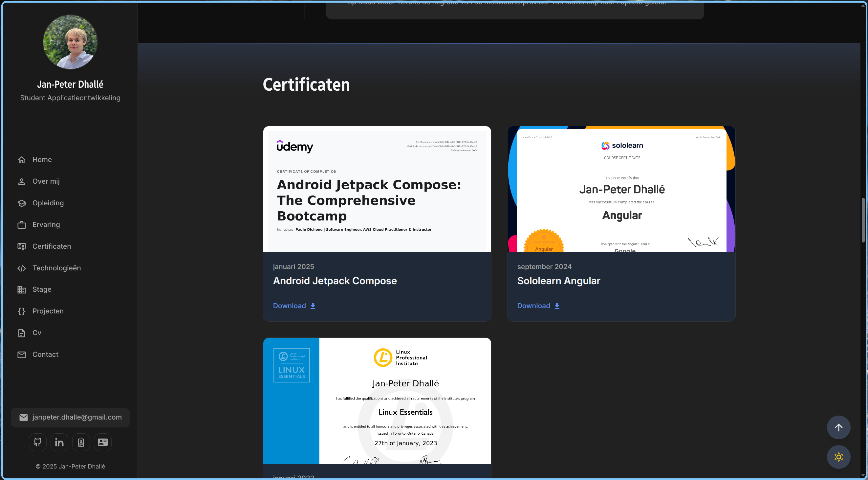Click the © 2025 Jan-Peter Dhallé footer text

(x=71, y=467)
